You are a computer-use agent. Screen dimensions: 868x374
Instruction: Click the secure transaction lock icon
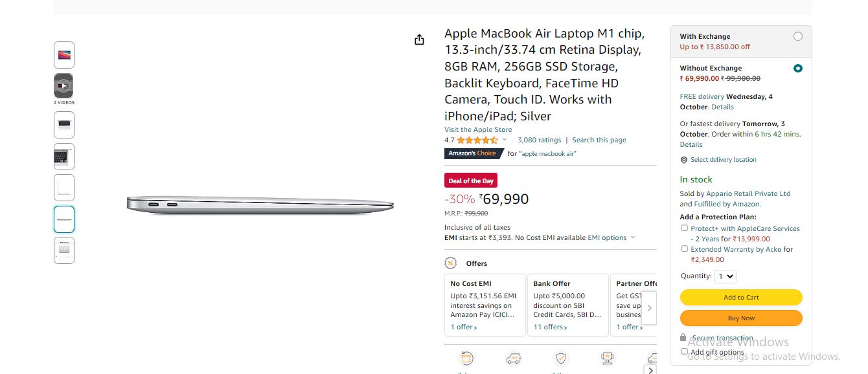click(683, 338)
